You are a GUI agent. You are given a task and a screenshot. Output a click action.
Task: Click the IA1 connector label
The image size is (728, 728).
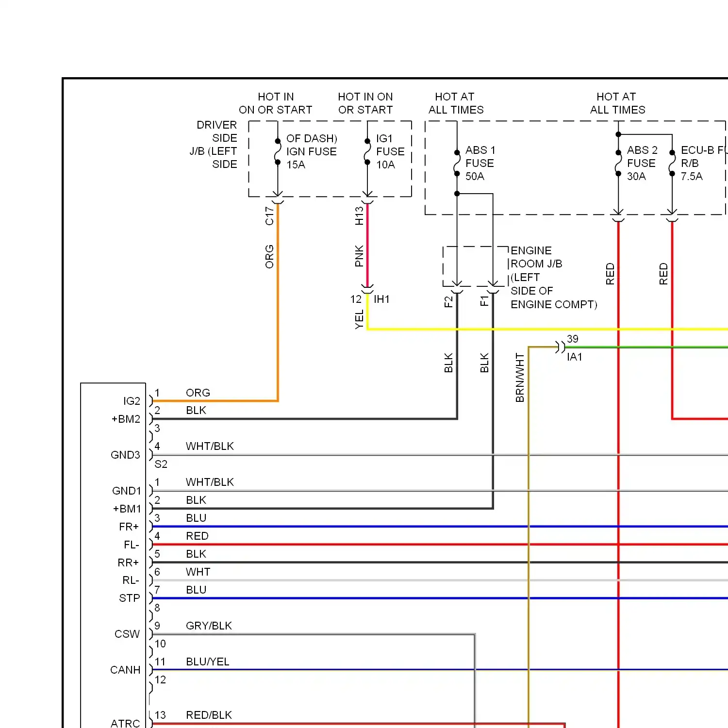575,357
